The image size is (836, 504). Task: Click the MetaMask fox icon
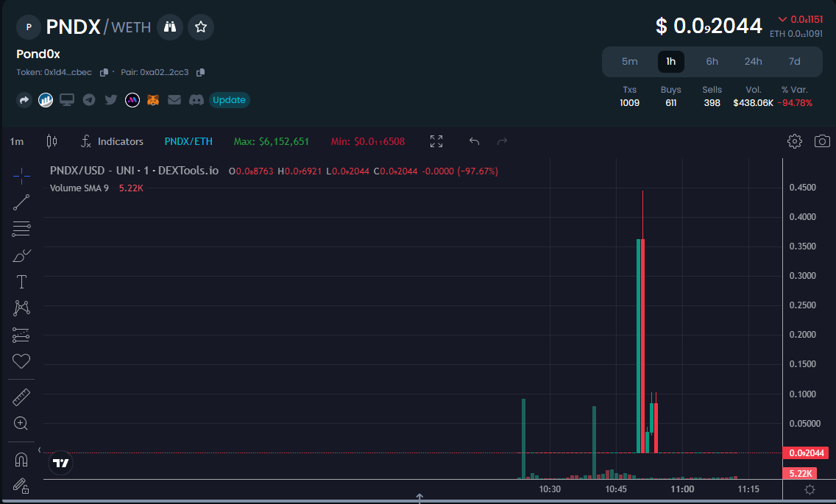[x=152, y=100]
